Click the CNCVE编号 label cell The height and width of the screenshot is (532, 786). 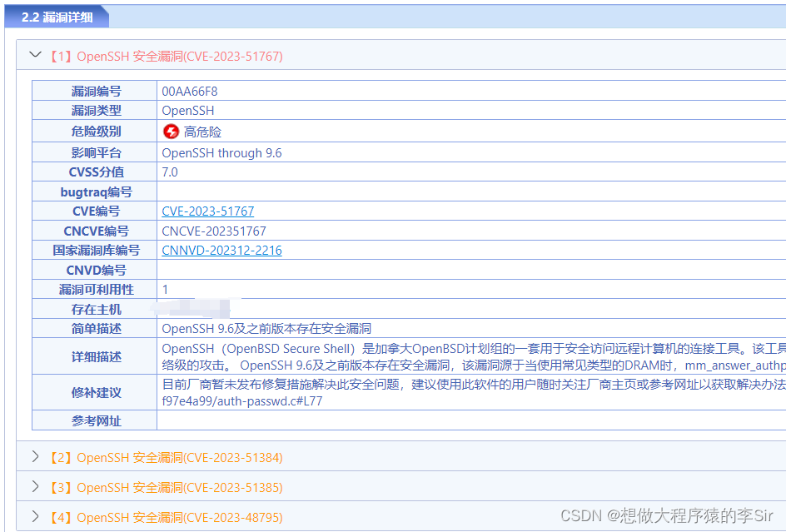click(95, 231)
